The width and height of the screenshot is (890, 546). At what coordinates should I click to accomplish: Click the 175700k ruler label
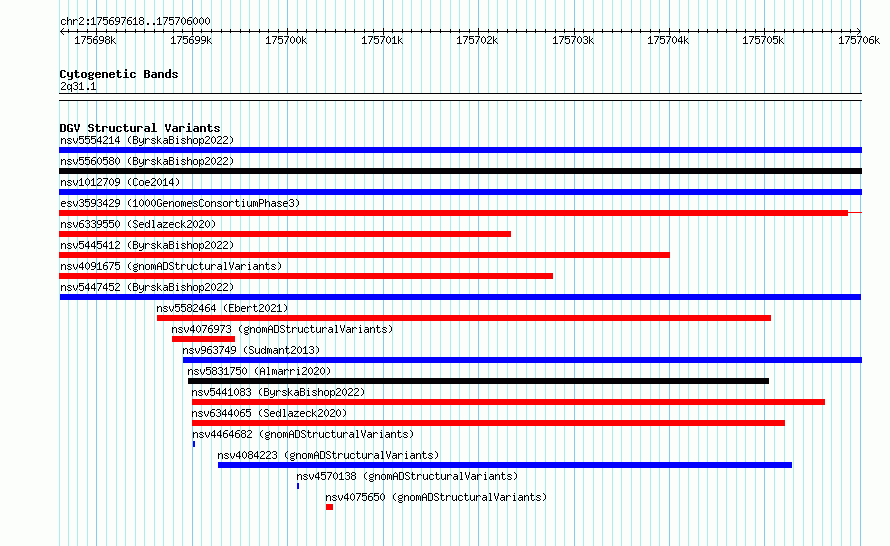[x=286, y=40]
